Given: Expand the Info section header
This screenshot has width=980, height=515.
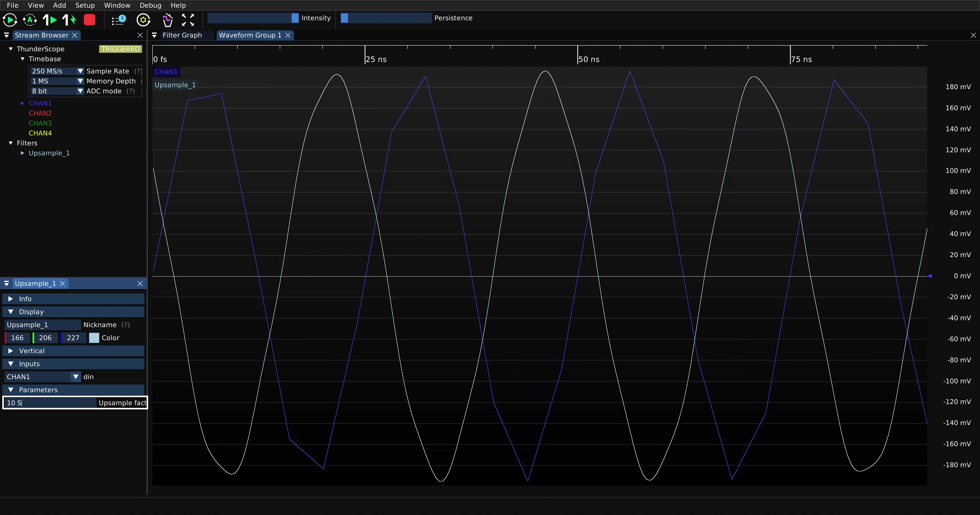Looking at the screenshot, I should (x=73, y=299).
